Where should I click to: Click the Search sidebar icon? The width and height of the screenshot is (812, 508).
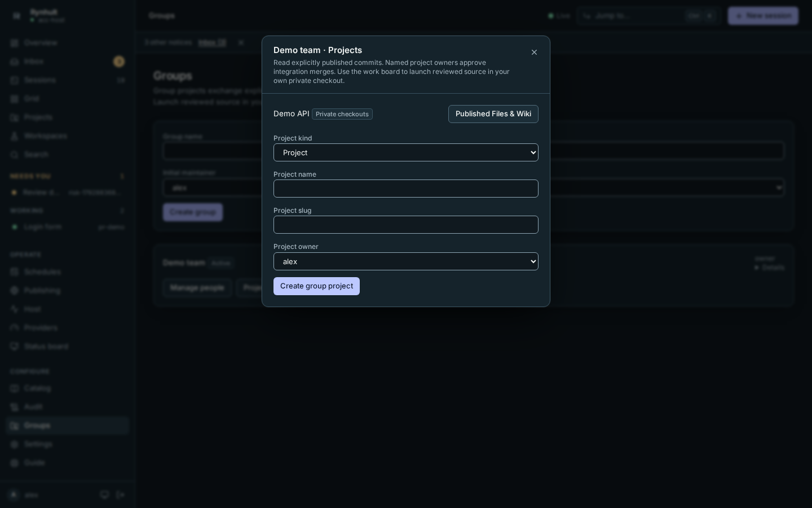pos(15,155)
